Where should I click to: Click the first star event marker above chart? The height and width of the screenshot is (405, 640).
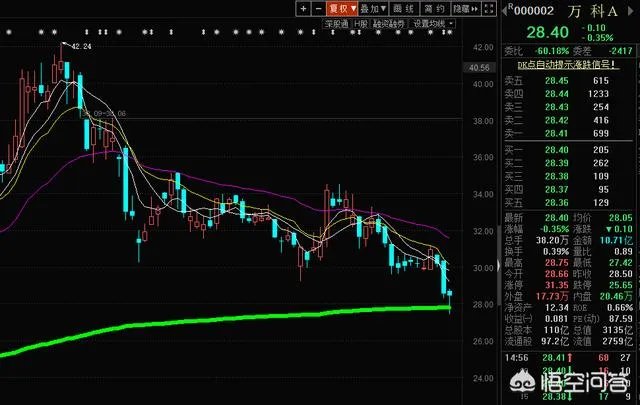(9, 32)
